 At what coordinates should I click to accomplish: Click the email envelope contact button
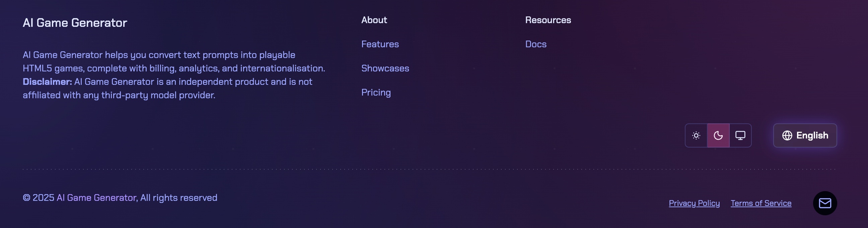(825, 203)
